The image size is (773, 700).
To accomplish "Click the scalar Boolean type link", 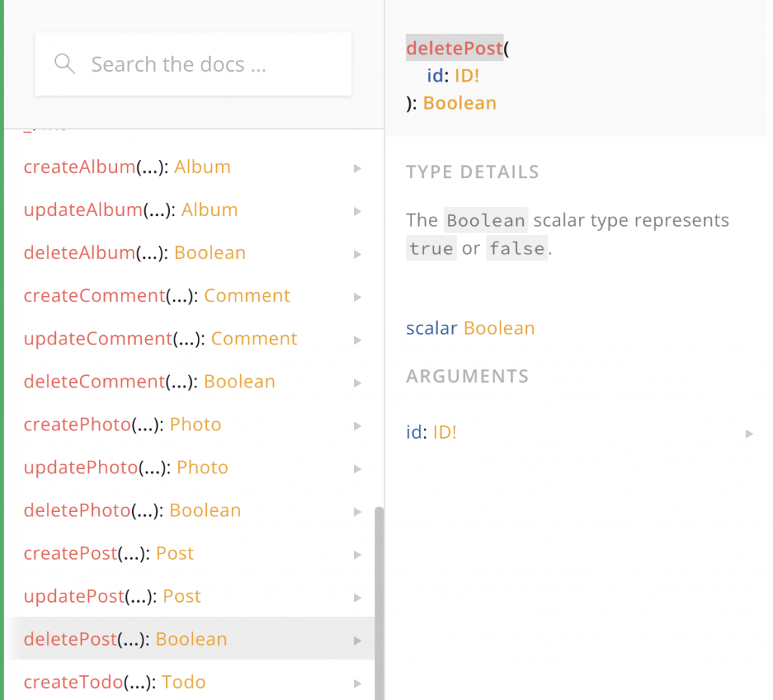I will (x=499, y=328).
